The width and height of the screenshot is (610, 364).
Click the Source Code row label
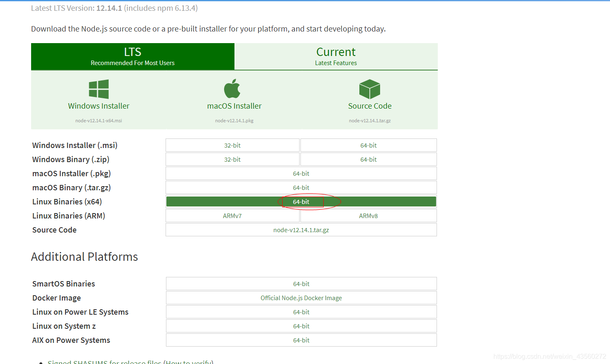pos(54,230)
